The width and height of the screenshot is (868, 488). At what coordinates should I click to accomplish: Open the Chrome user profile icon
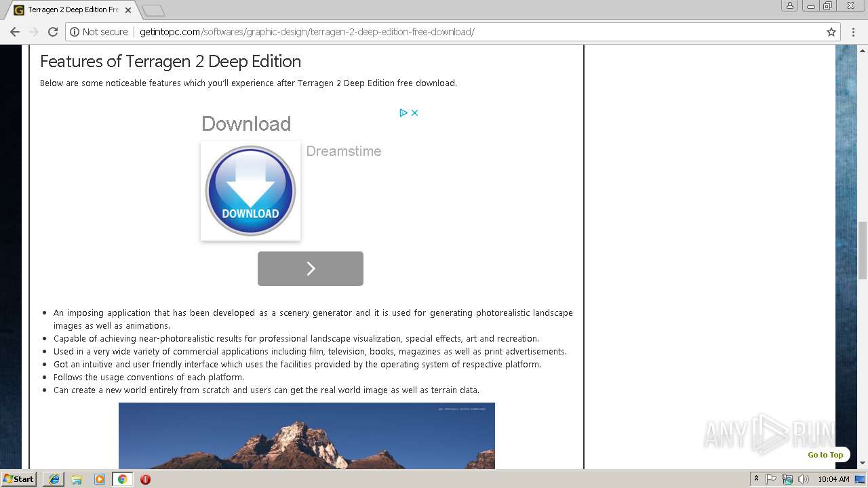click(789, 6)
